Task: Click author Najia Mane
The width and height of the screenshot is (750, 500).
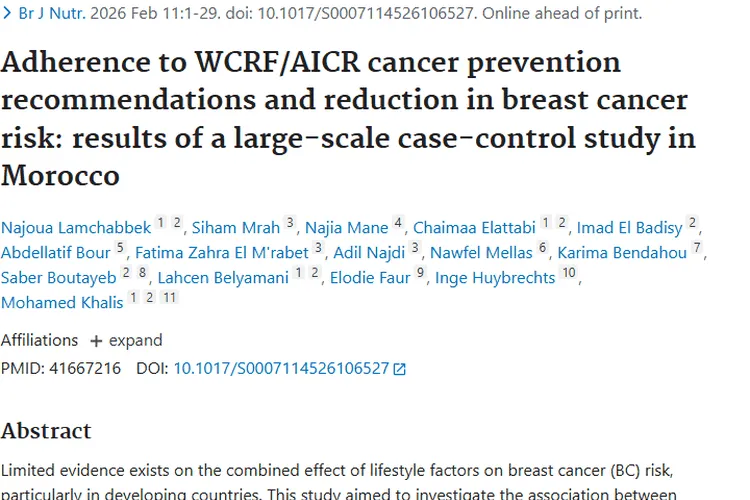Action: pos(346,228)
